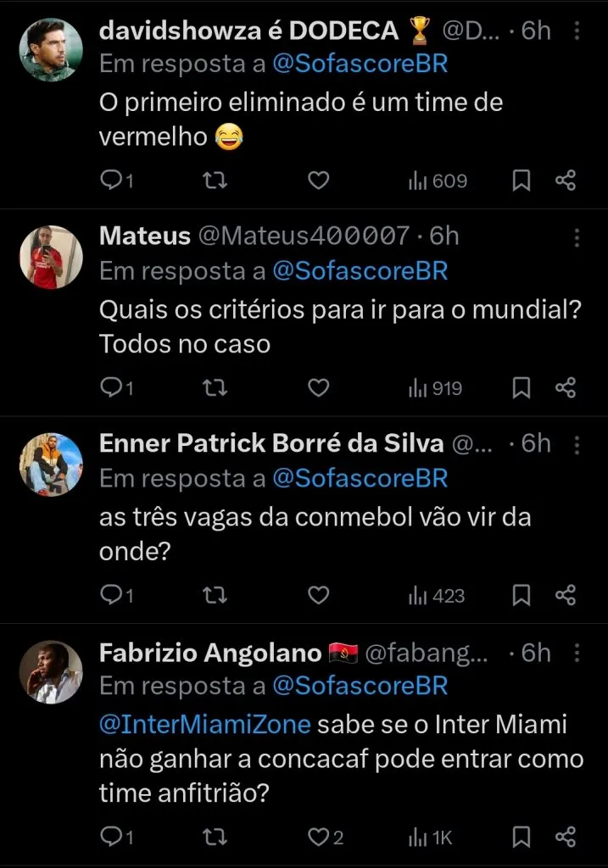Image resolution: width=608 pixels, height=868 pixels.
Task: Open the three-dot menu on Mateus's tweet
Action: coord(577,236)
